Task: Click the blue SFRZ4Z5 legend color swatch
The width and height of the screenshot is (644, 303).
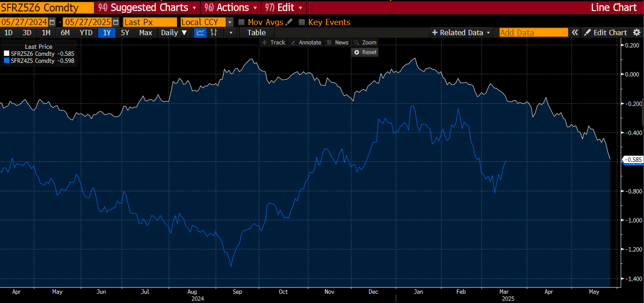Action: [7, 60]
